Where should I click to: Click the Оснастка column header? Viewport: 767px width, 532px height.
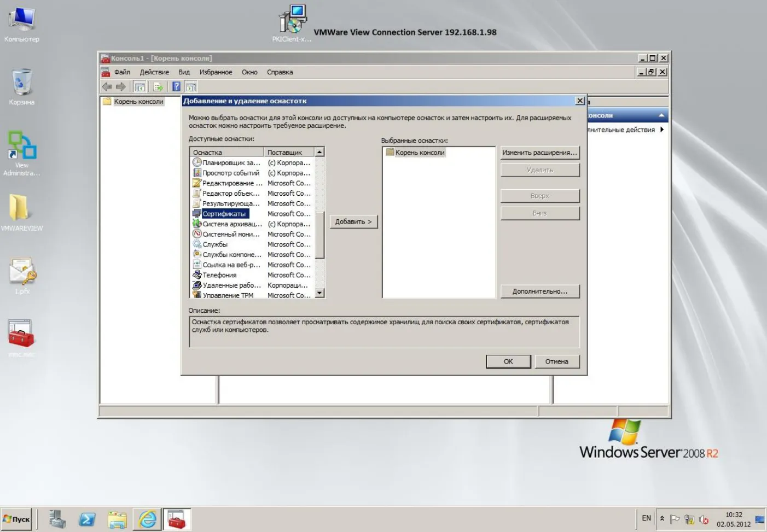tap(227, 152)
